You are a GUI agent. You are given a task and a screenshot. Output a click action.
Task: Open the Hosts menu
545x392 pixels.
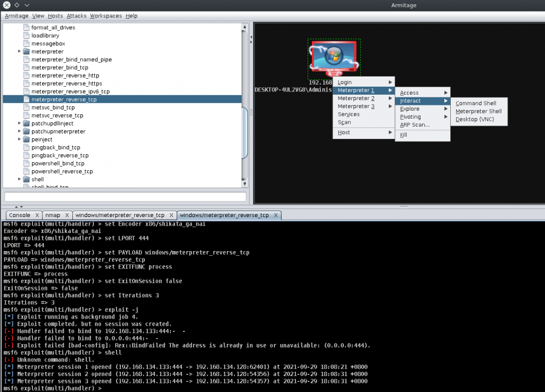tap(55, 15)
